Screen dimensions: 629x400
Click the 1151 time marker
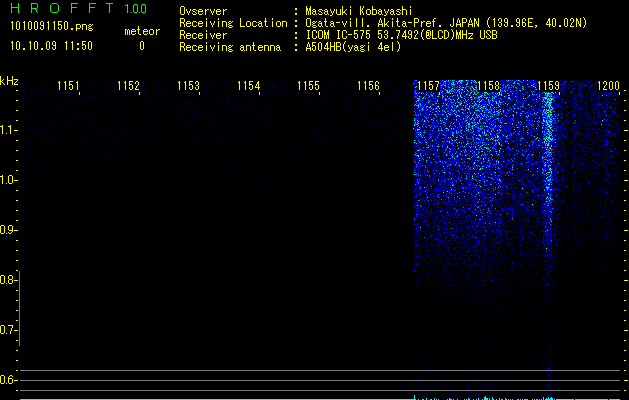point(68,86)
